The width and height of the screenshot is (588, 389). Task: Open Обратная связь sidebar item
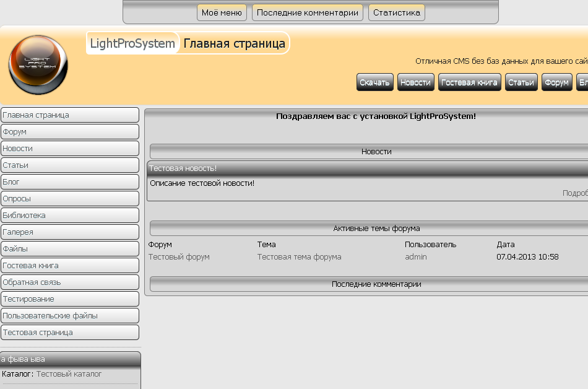(x=70, y=282)
